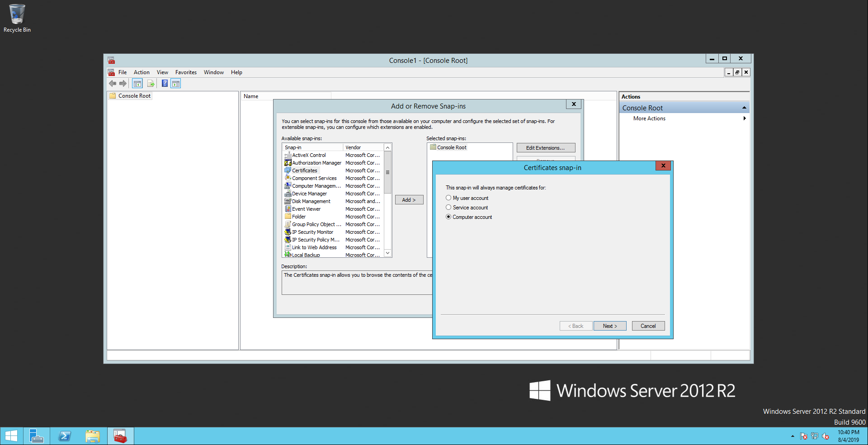Choose the Service account radio button

[x=448, y=208]
